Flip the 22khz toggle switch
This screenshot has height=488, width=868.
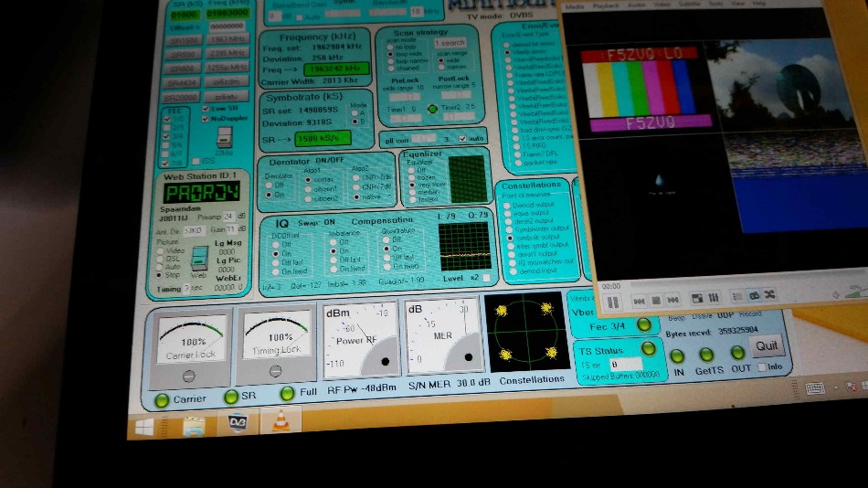(224, 137)
